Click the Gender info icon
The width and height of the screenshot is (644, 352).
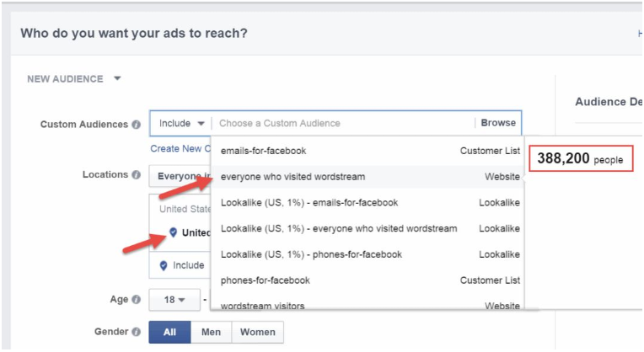[x=136, y=332]
